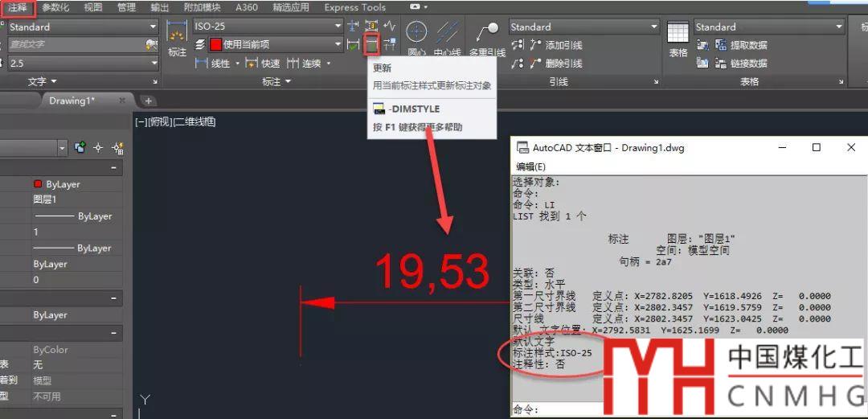Click the 添加引线 add leader tool

point(556,46)
